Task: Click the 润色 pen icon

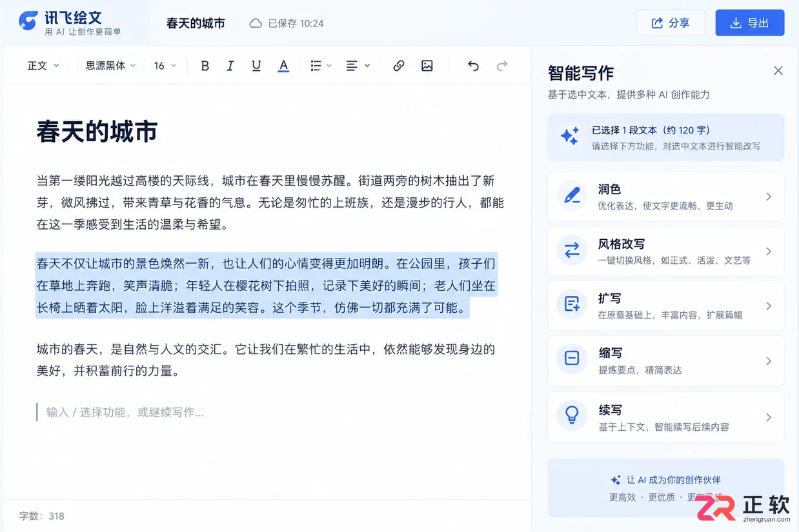Action: tap(572, 196)
